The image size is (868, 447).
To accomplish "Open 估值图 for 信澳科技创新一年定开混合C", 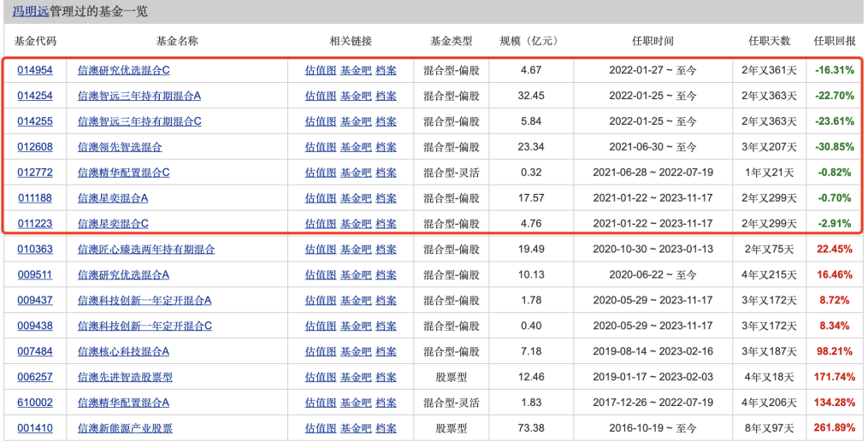I will (x=321, y=326).
